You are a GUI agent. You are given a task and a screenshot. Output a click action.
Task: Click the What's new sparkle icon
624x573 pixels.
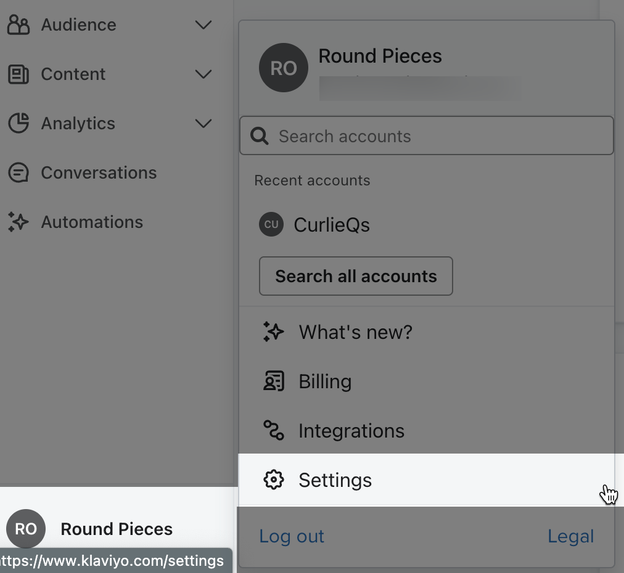click(273, 332)
